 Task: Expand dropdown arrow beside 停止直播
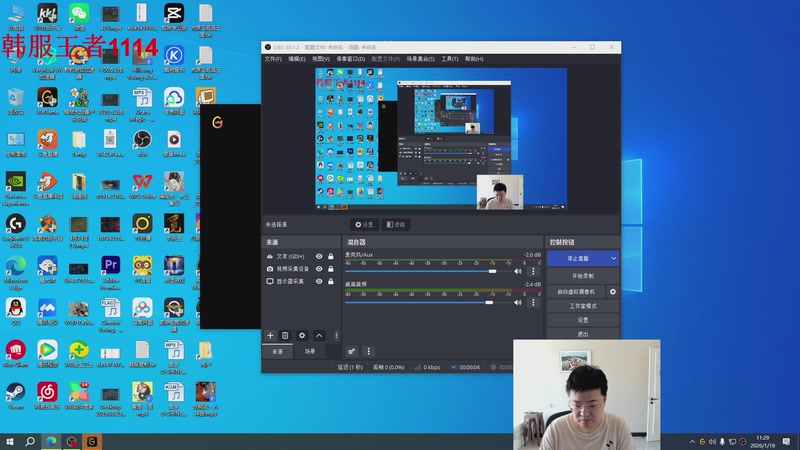pos(613,258)
